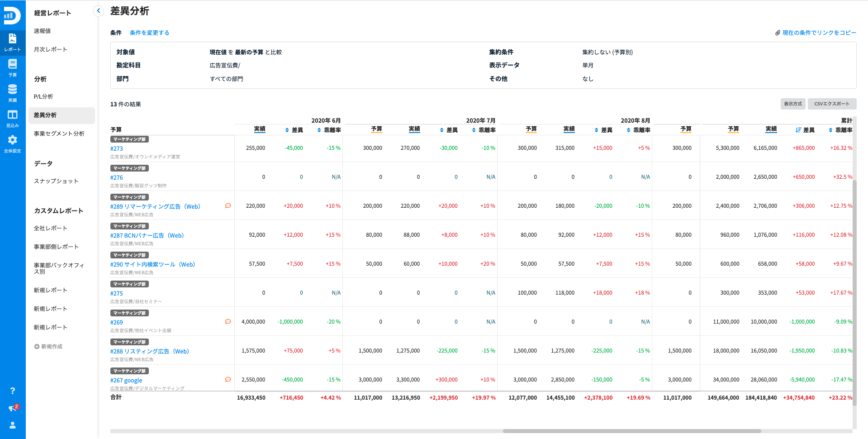The height and width of the screenshot is (439, 868).
Task: Open the レポート section in the sidebar
Action: 13,43
